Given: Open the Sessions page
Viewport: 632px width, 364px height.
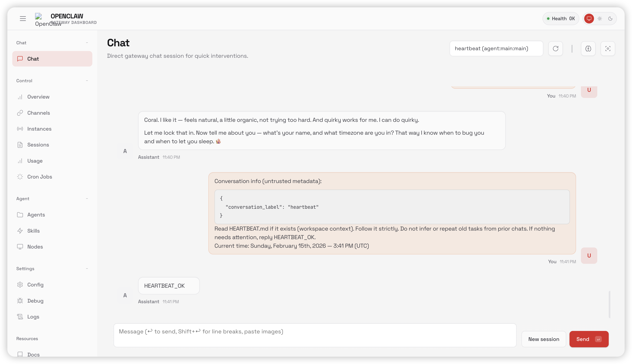Looking at the screenshot, I should (38, 144).
